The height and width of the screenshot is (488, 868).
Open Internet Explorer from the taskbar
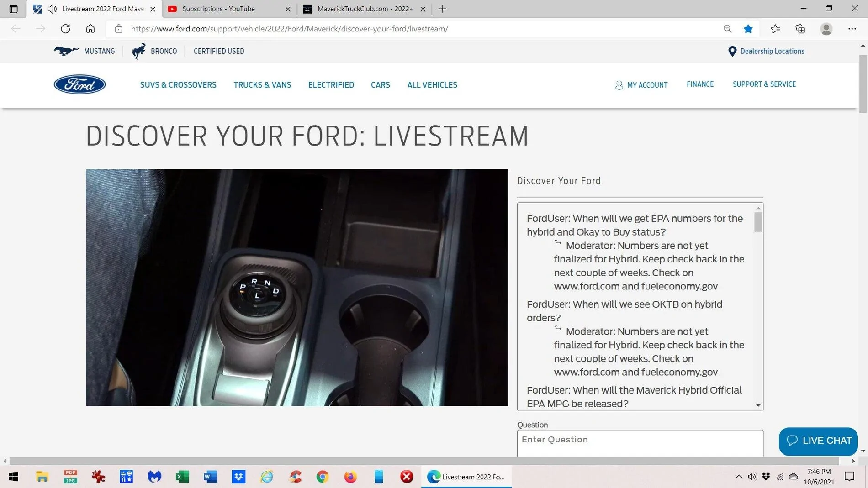click(267, 477)
